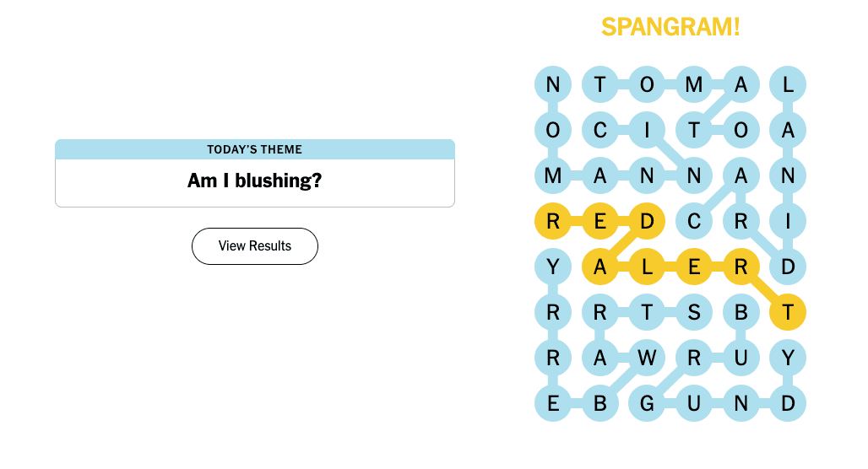This screenshot has height=469, width=868.
Task: Tap the G letter tile in BURGUNDY
Action: click(x=647, y=404)
